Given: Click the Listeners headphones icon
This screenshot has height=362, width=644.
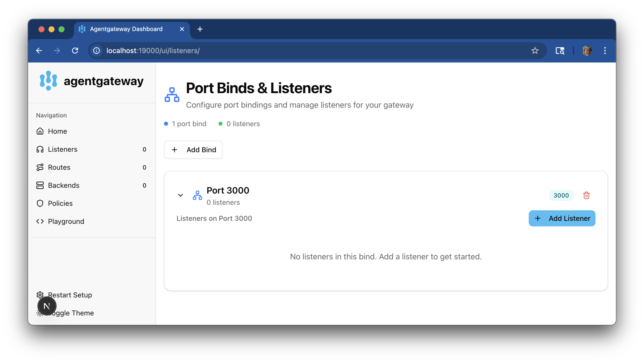Looking at the screenshot, I should pyautogui.click(x=40, y=149).
